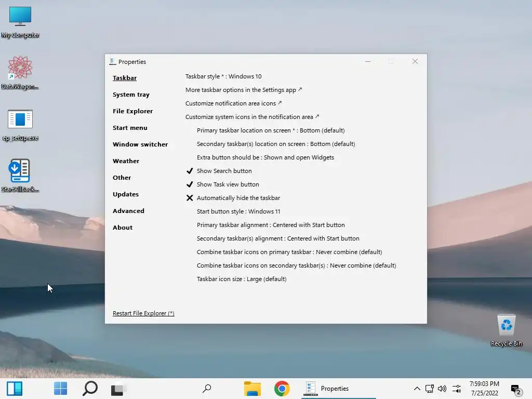Click Customize system icons in notification area

pos(252,117)
